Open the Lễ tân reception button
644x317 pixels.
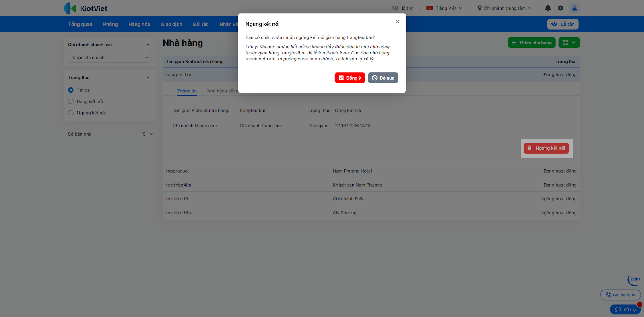click(x=563, y=24)
